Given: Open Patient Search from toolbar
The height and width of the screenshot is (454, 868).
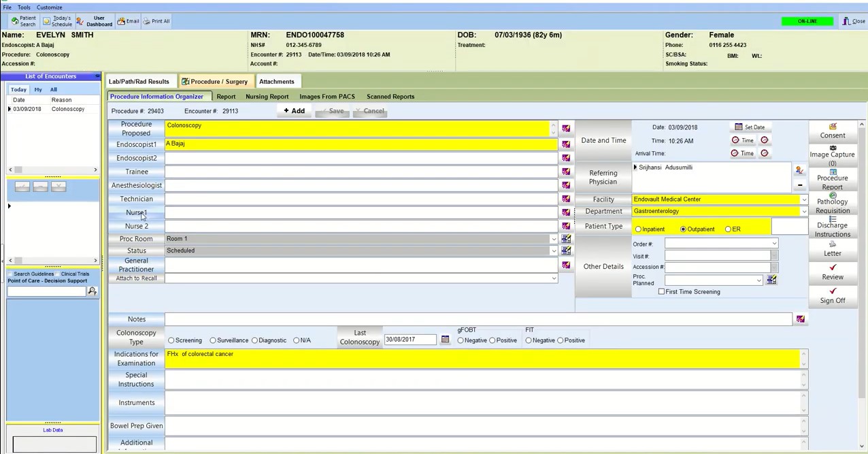Looking at the screenshot, I should 23,21.
